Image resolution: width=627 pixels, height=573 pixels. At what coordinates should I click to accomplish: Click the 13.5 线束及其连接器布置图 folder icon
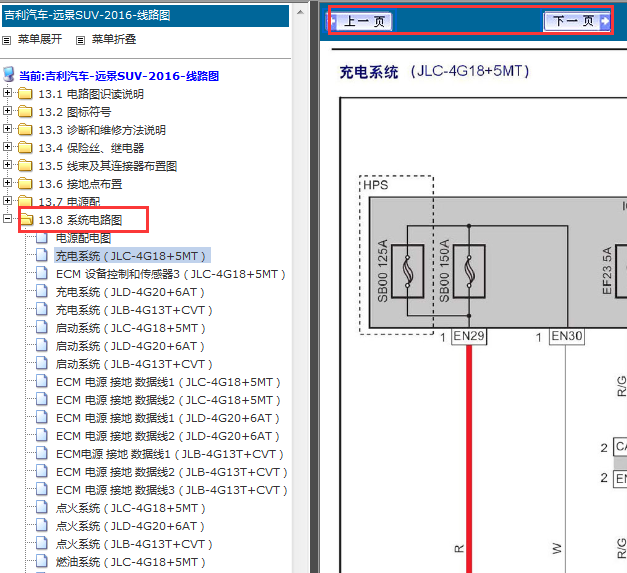point(25,166)
